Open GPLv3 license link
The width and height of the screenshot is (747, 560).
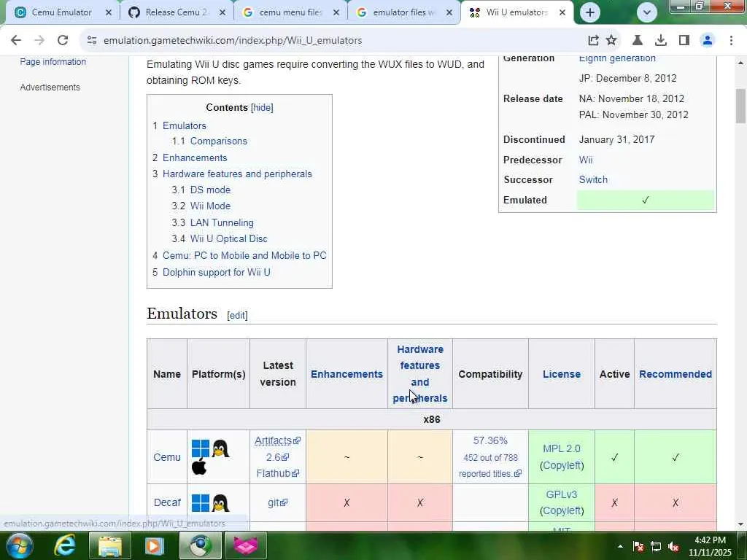(562, 495)
